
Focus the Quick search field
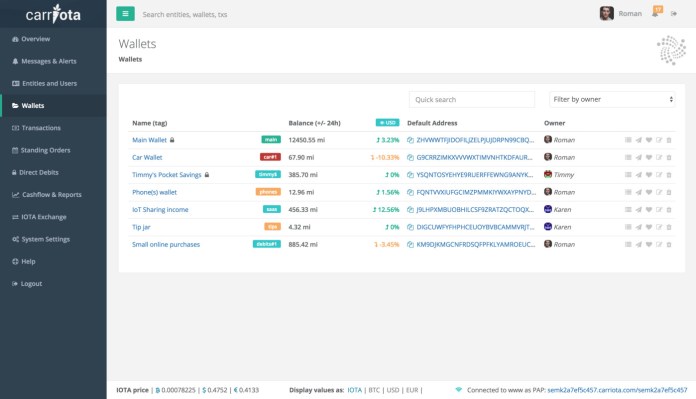click(x=472, y=99)
